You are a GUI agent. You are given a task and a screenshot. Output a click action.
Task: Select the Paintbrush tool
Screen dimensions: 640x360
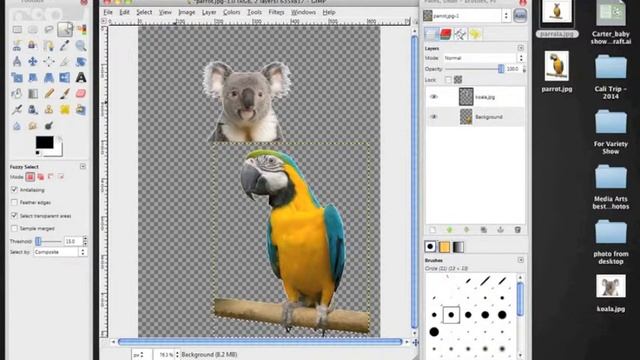point(65,93)
